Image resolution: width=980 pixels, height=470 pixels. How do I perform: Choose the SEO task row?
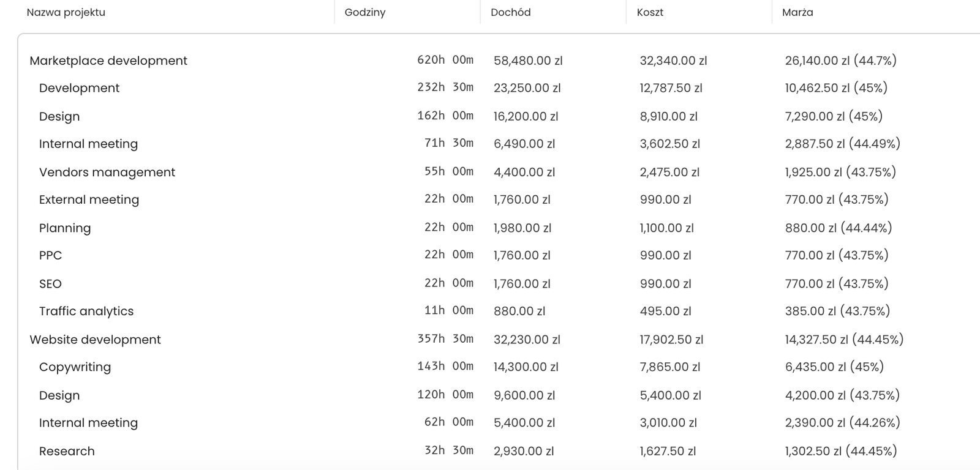(50, 283)
